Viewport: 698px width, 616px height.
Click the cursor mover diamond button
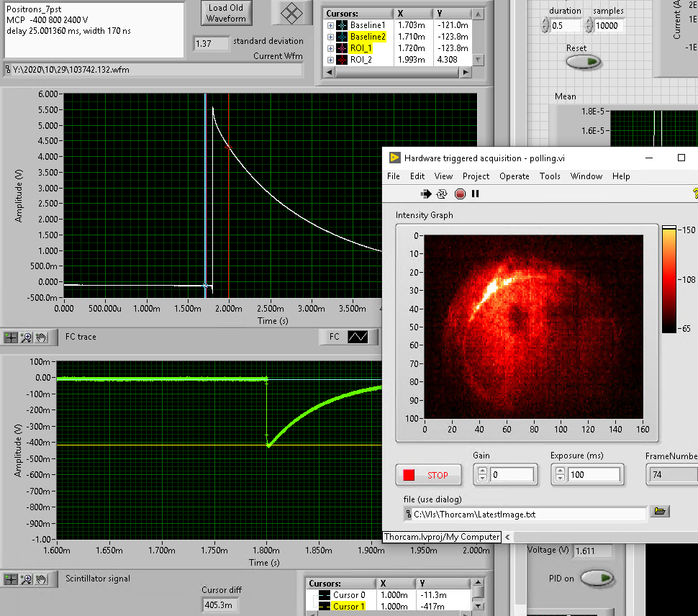pos(290,12)
